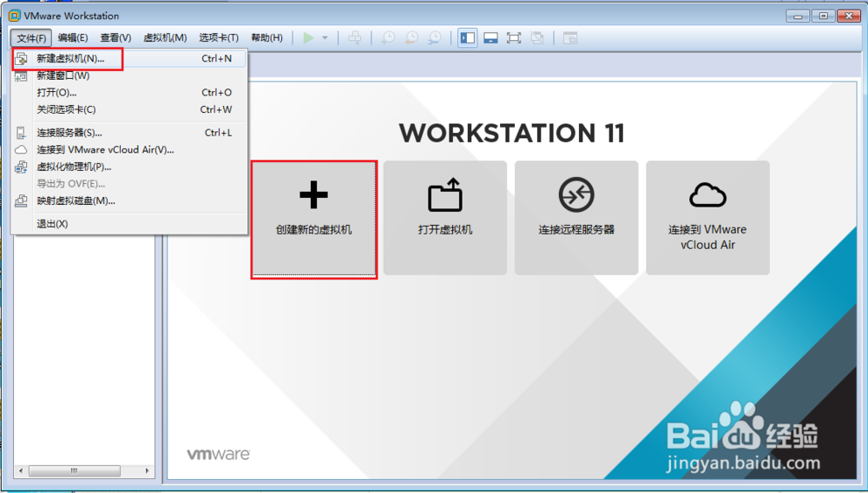Click the green Power On play icon
The width and height of the screenshot is (868, 493).
click(x=308, y=37)
